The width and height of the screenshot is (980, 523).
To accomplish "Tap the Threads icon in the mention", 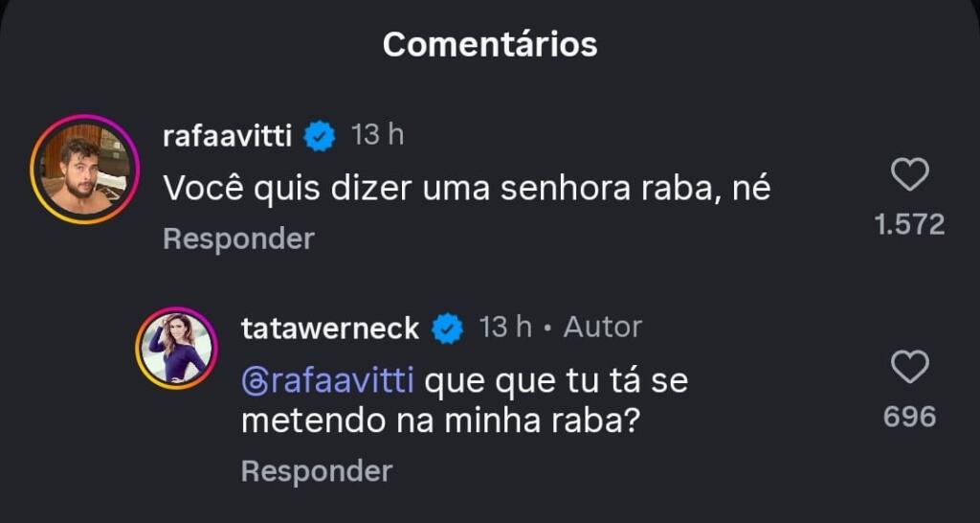I will point(253,381).
